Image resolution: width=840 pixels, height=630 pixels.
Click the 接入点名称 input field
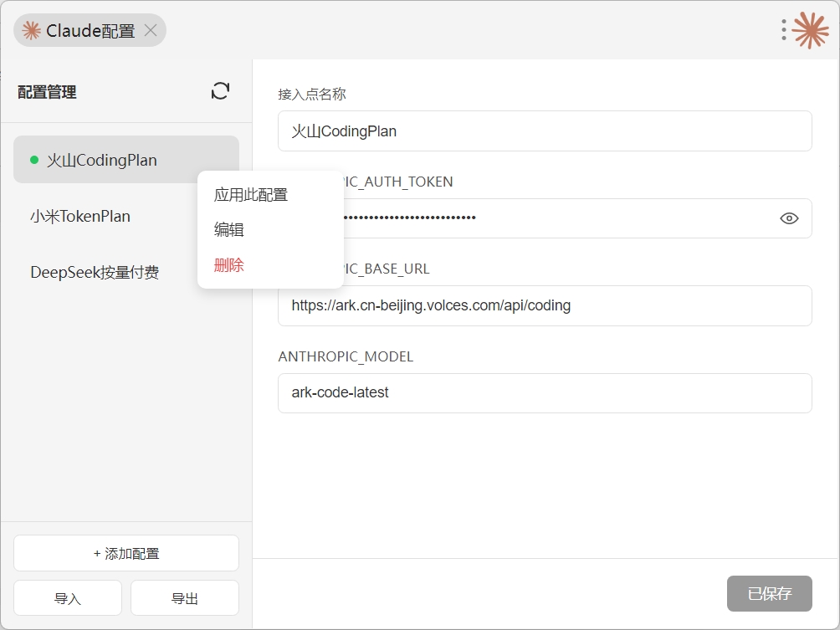coord(545,131)
